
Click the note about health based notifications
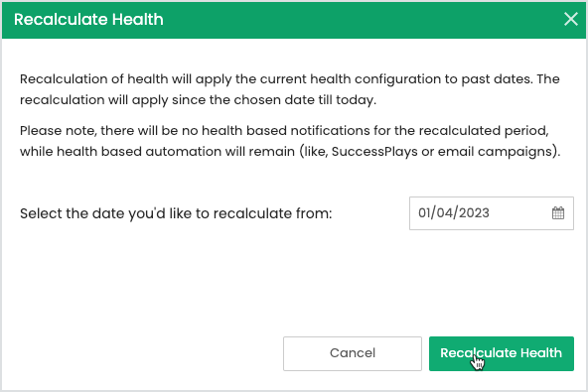pos(290,141)
